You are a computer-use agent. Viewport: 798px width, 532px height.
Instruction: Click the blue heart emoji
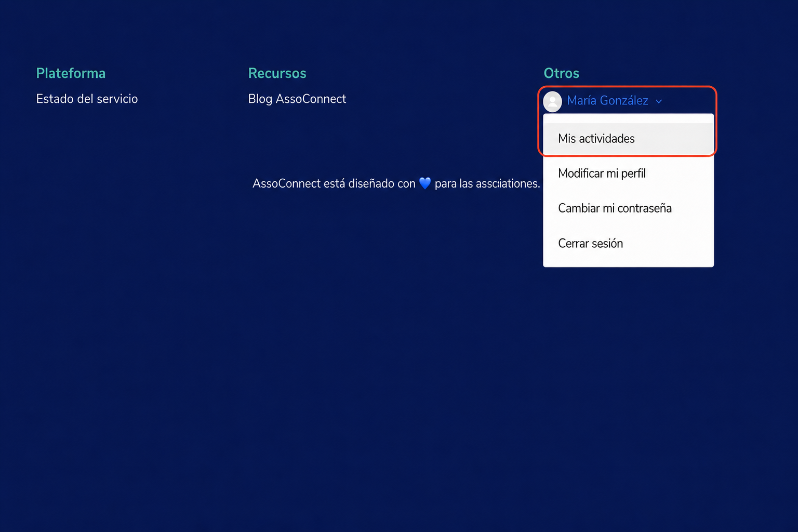[425, 183]
